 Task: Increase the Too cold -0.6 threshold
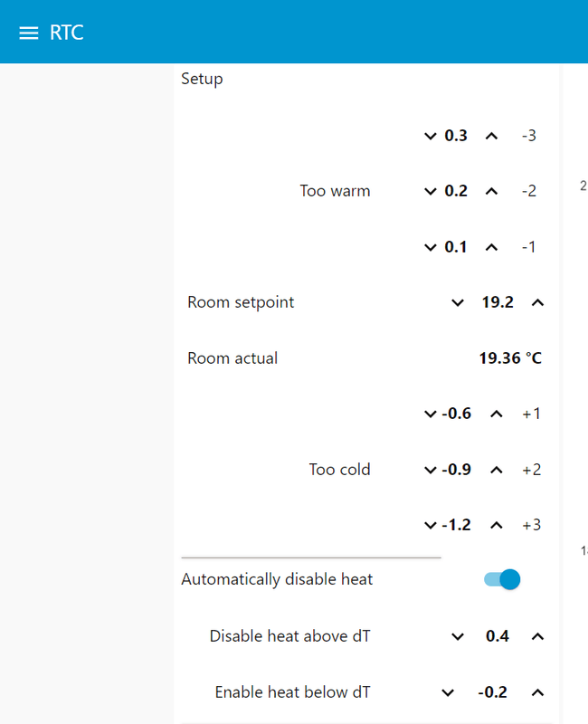tap(496, 413)
